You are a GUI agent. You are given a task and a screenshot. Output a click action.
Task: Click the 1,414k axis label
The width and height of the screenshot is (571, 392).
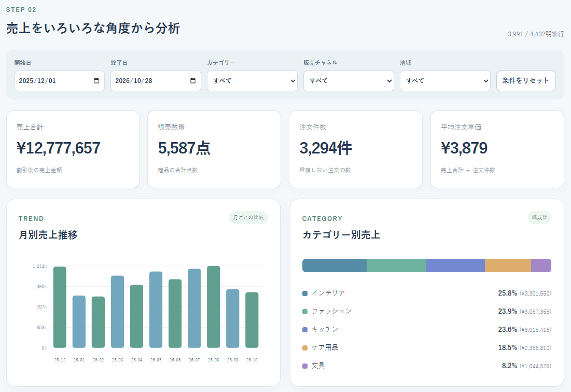(40, 267)
